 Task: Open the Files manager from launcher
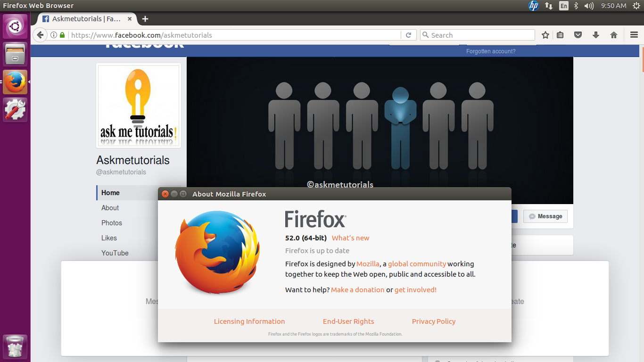point(16,54)
